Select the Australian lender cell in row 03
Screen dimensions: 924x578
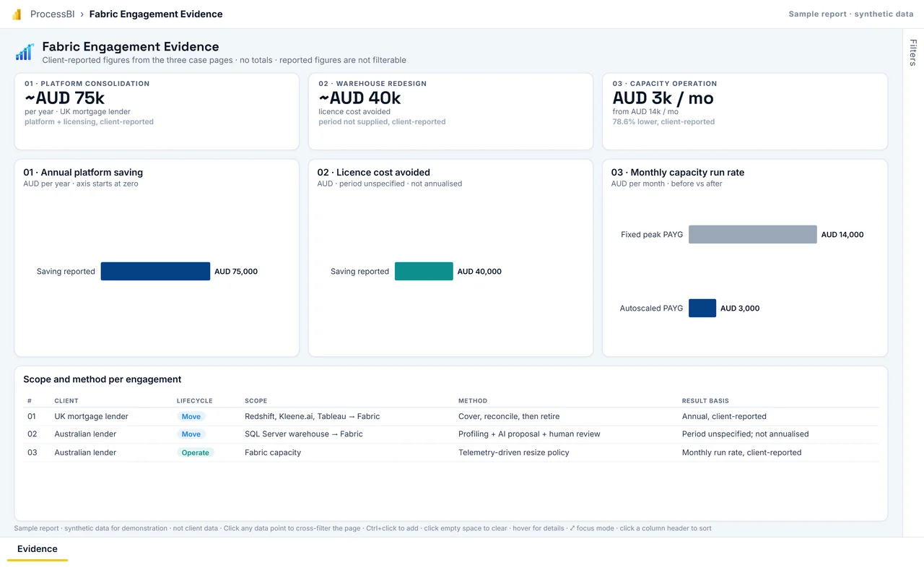tap(85, 453)
